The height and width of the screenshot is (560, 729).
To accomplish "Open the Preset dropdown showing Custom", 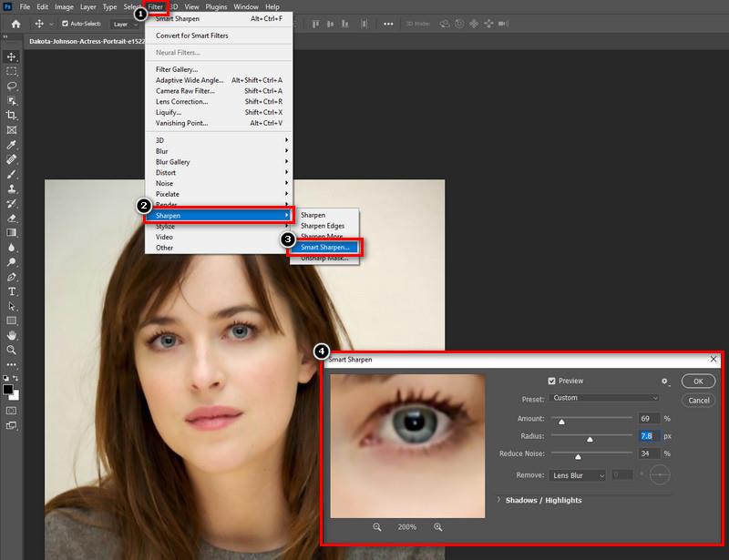I will 604,398.
